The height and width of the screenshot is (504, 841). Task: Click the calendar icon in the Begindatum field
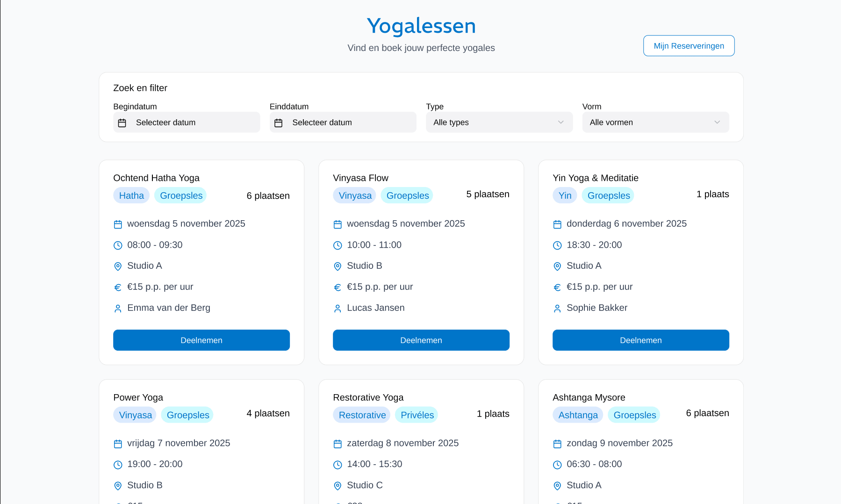point(122,123)
